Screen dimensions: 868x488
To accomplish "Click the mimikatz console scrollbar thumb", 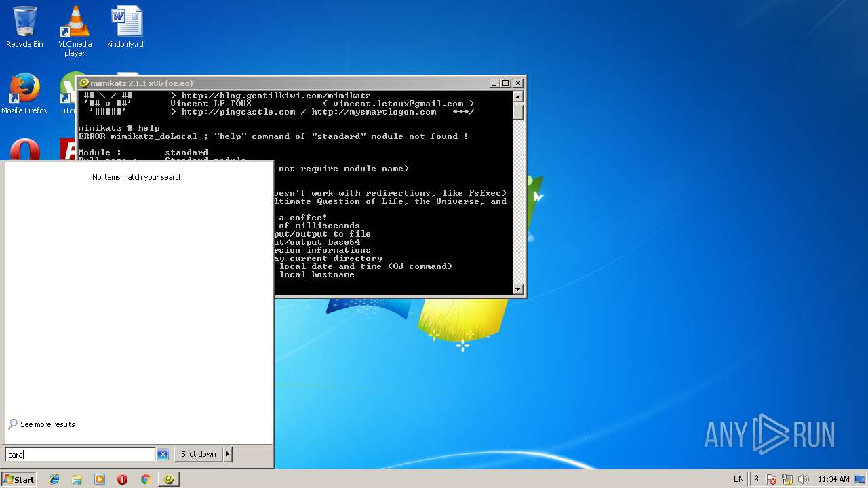I will point(518,112).
